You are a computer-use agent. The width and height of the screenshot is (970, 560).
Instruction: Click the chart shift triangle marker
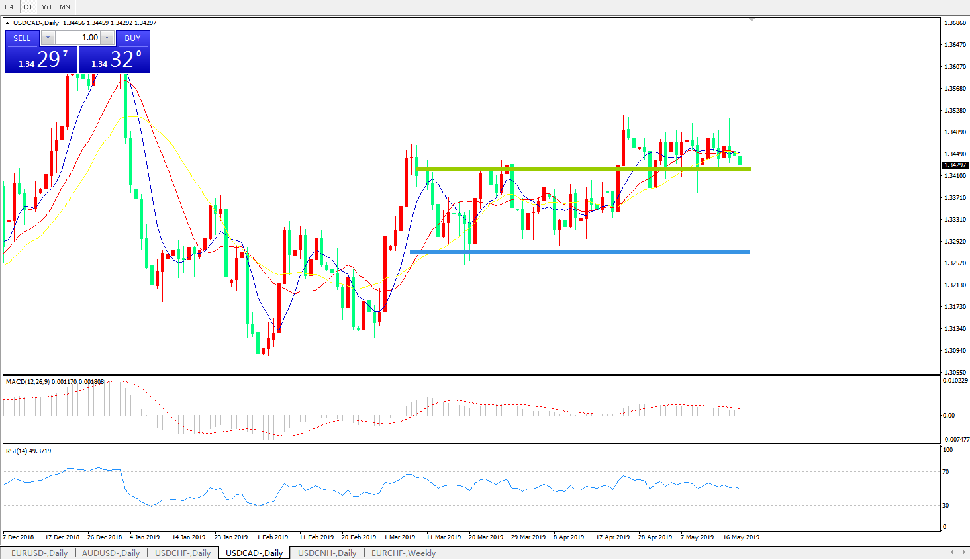pos(752,20)
